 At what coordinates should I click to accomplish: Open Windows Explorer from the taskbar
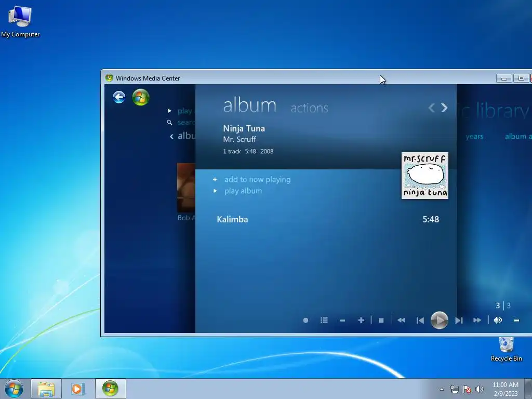(x=46, y=389)
